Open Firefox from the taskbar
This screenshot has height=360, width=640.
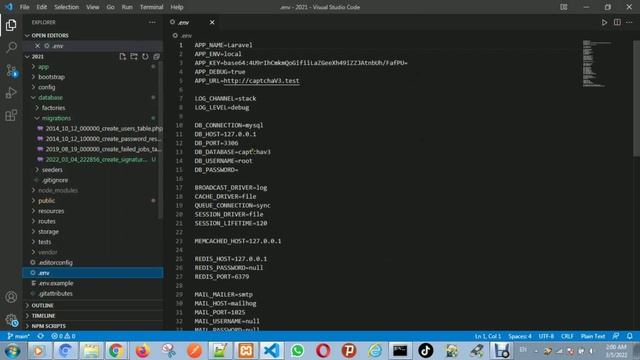(x=142, y=351)
